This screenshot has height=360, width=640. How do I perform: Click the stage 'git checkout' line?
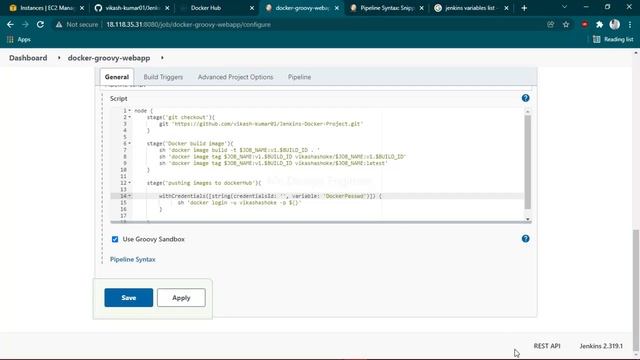pos(180,117)
